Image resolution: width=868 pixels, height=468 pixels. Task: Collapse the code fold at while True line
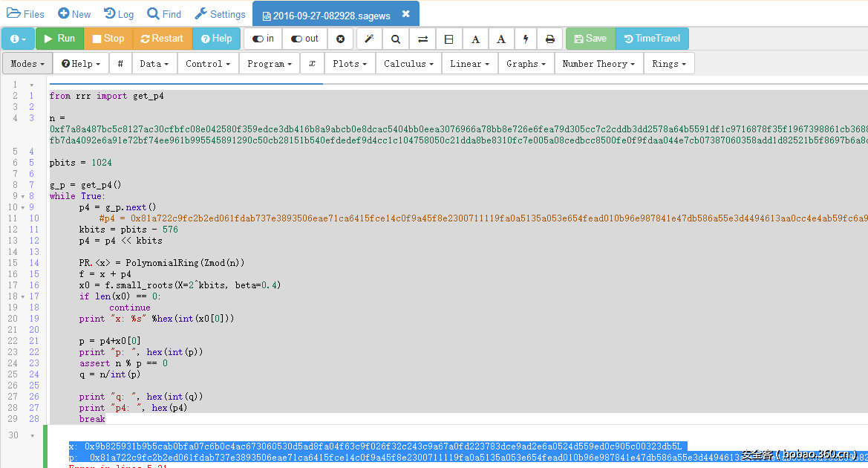[x=31, y=196]
